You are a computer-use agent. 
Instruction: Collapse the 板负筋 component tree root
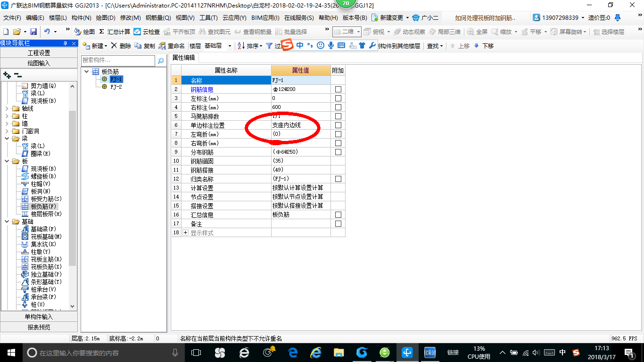tap(87, 72)
